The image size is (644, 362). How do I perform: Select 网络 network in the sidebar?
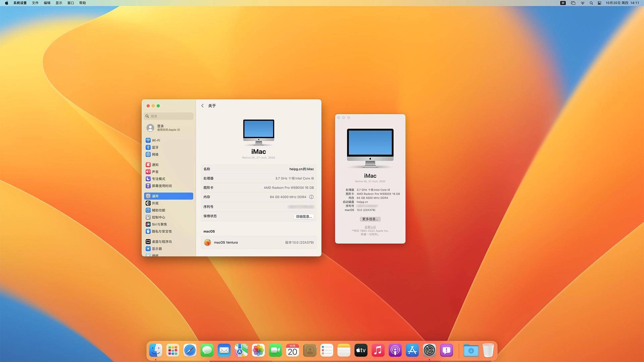coord(168,155)
